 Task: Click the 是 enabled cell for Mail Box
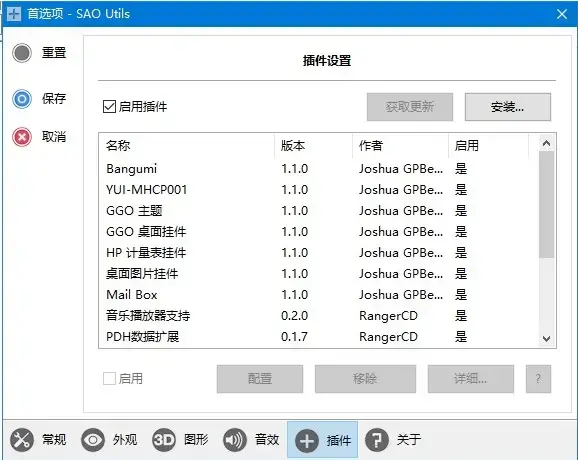[461, 295]
